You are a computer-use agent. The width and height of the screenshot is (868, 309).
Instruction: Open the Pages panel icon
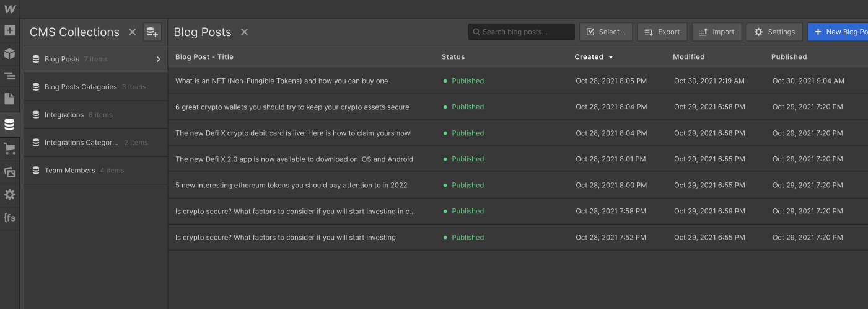[9, 99]
